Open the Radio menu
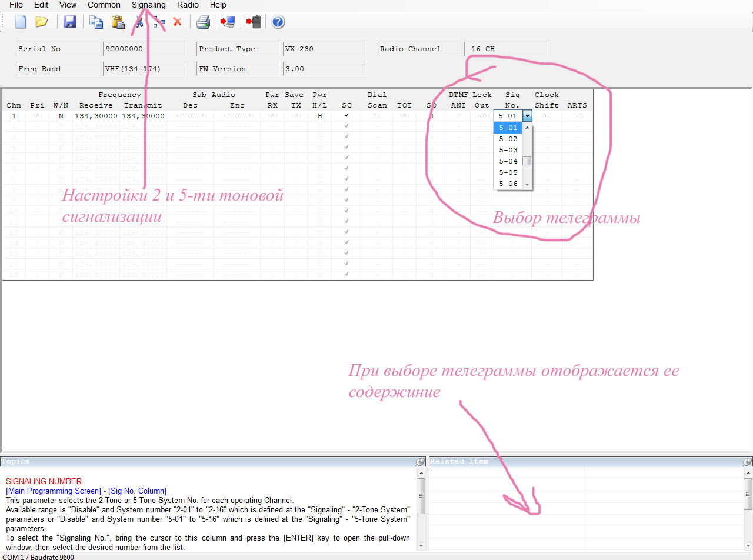Viewport: 753px width, 560px height. pos(188,5)
